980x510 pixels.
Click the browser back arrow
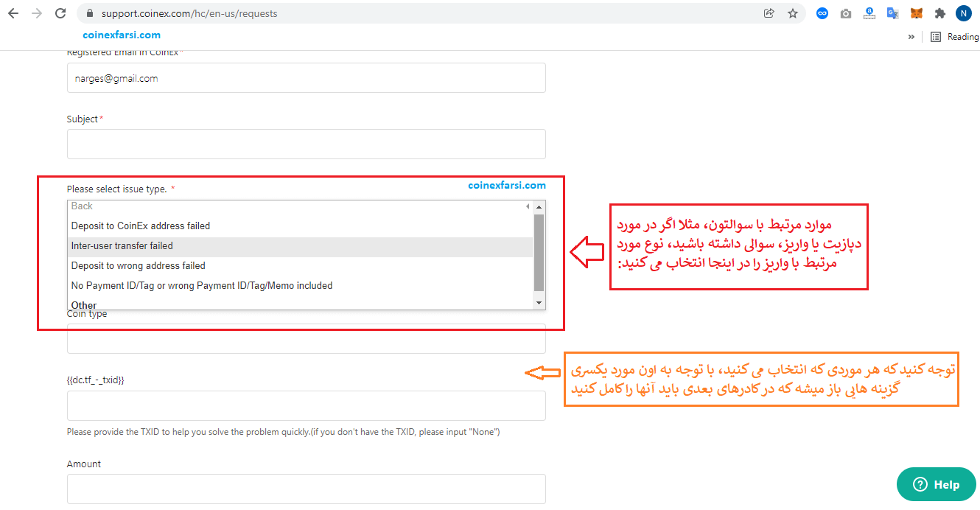pos(13,13)
